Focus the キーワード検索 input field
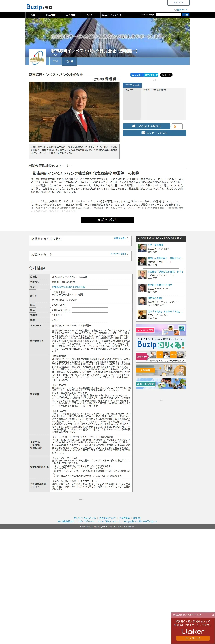 [168, 15]
